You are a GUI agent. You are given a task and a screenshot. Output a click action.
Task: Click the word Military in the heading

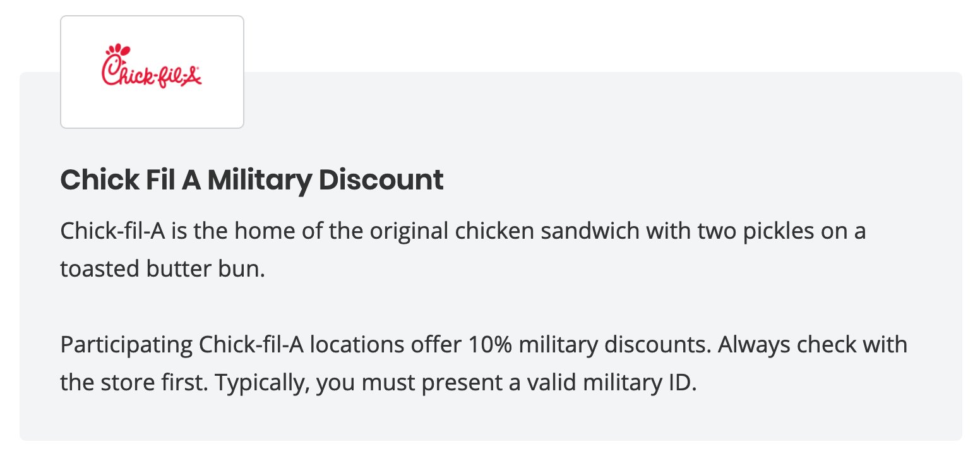(260, 180)
